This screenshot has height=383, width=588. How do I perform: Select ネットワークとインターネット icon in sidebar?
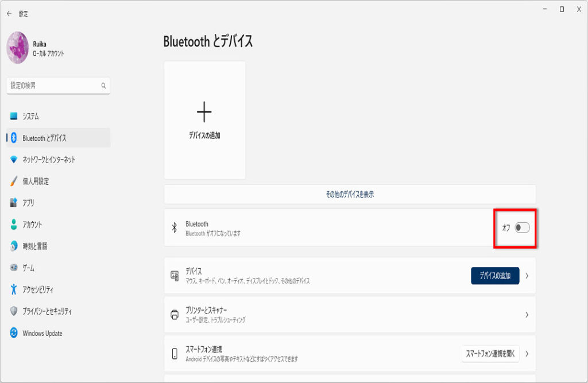(14, 160)
